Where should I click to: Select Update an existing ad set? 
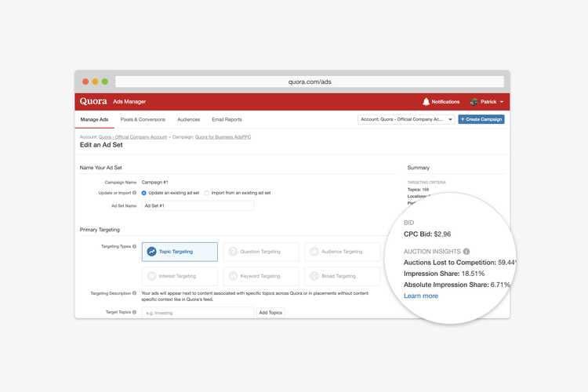(143, 193)
